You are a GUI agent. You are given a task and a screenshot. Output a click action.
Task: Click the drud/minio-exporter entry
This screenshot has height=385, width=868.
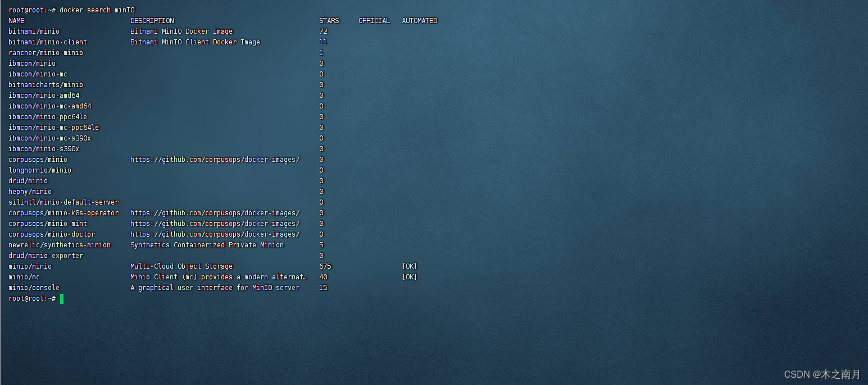point(46,256)
